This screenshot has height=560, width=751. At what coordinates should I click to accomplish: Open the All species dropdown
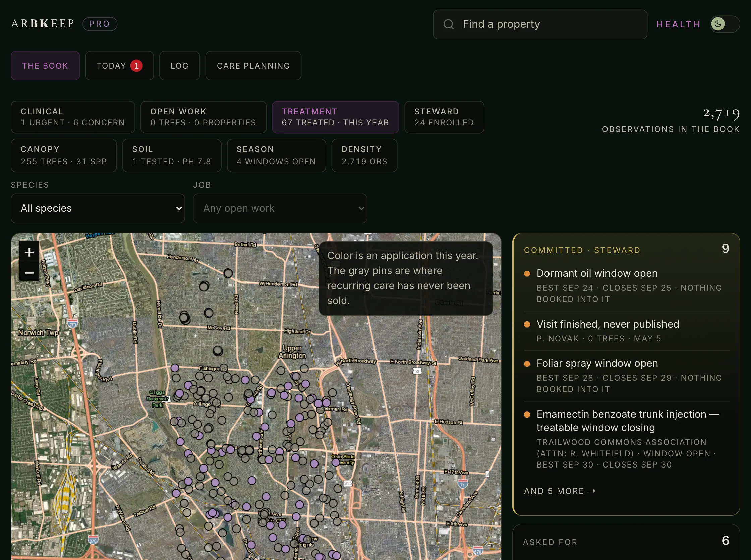(x=98, y=208)
